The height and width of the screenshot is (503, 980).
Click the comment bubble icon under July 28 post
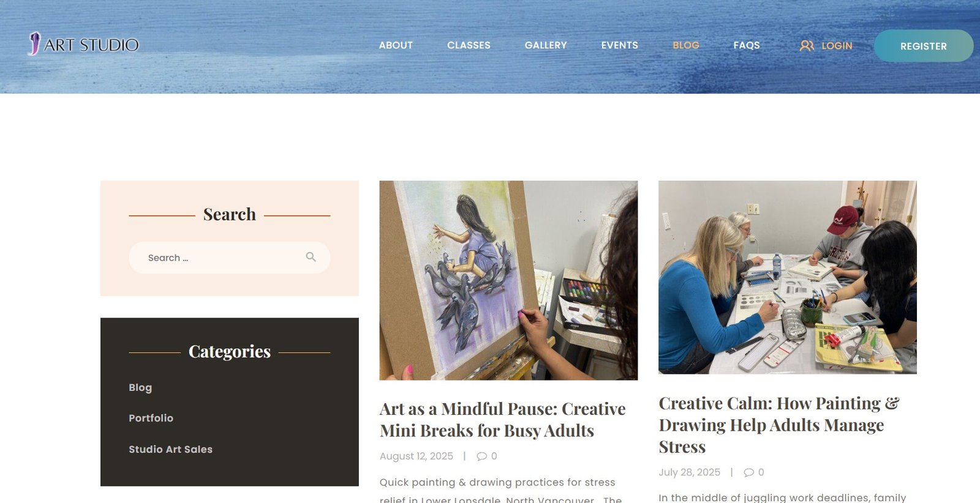point(748,472)
